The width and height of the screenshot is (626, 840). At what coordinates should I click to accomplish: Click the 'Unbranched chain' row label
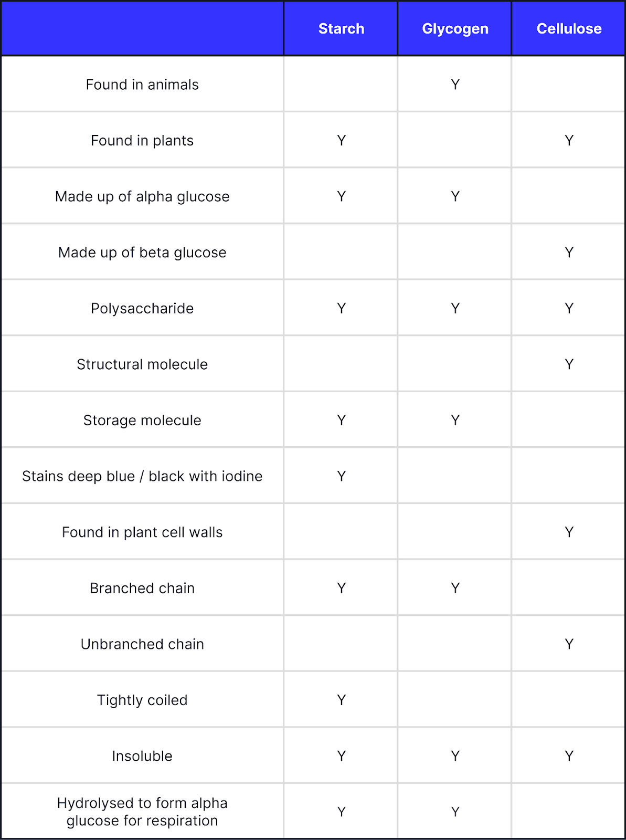(x=142, y=644)
